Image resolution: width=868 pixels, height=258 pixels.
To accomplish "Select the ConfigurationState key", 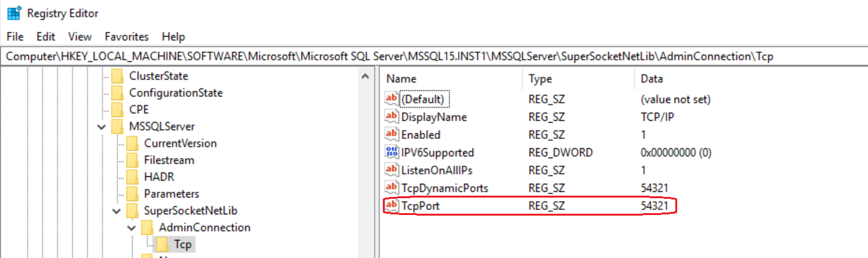I will pos(176,93).
